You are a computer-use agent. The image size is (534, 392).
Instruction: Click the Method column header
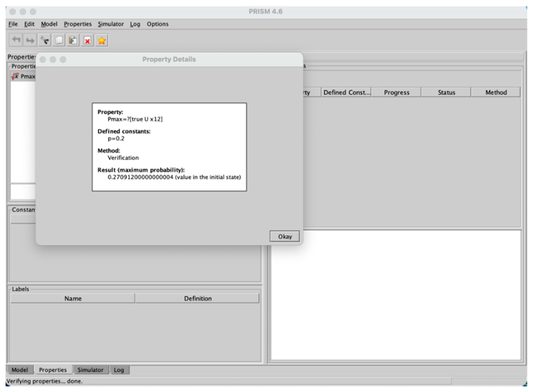point(496,92)
